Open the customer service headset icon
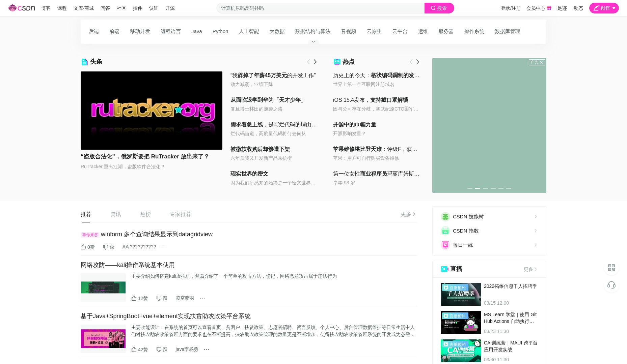Screen dimensions: 627x364 pos(611,285)
